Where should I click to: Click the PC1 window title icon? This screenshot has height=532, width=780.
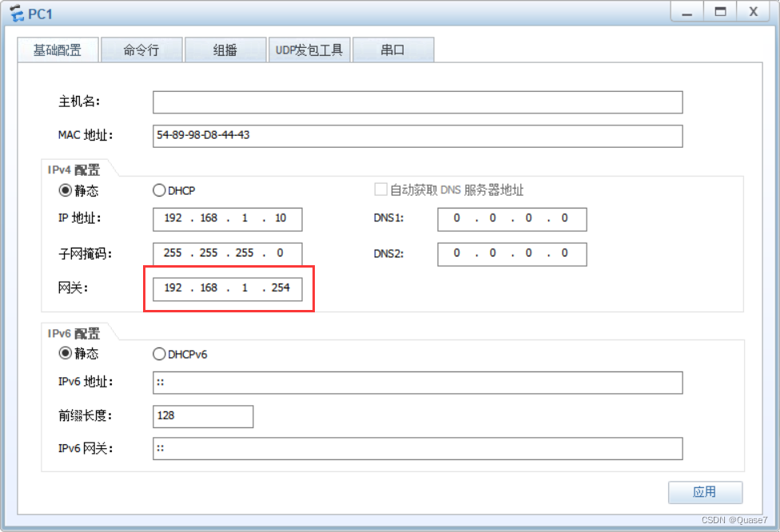coord(17,14)
